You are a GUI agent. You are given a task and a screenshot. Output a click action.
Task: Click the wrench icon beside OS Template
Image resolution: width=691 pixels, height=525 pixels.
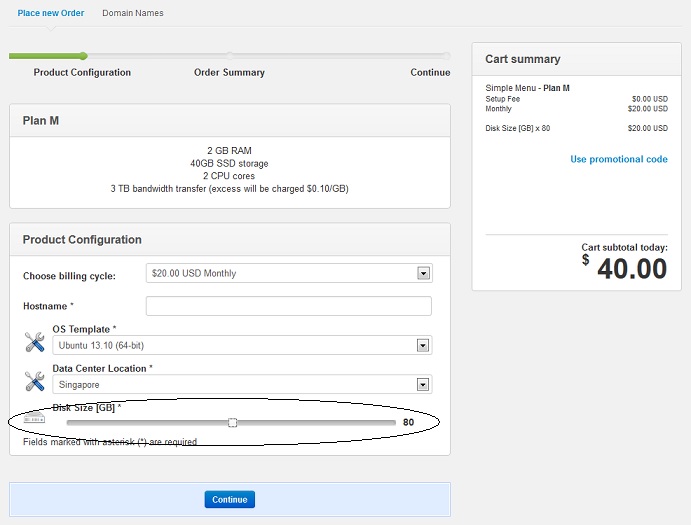pyautogui.click(x=34, y=342)
